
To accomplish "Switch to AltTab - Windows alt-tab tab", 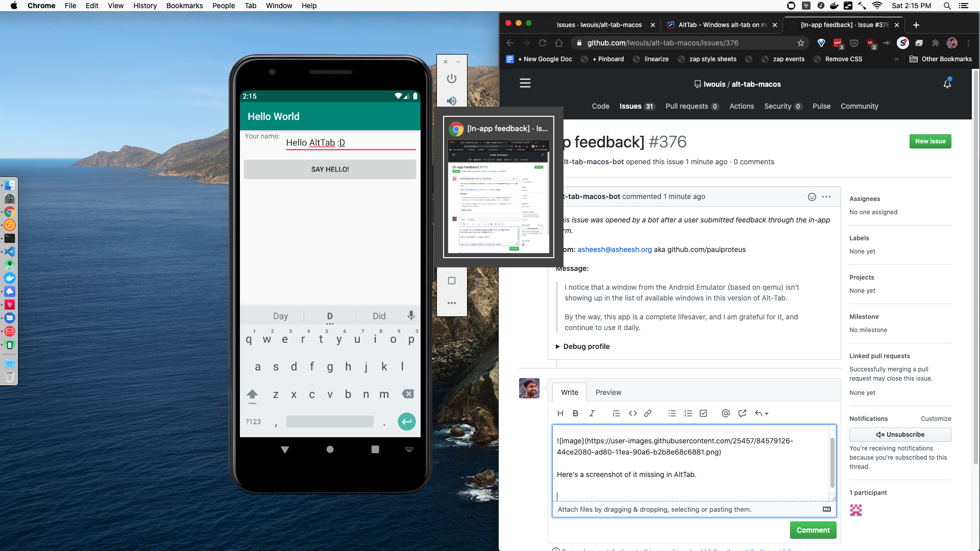I will tap(722, 25).
